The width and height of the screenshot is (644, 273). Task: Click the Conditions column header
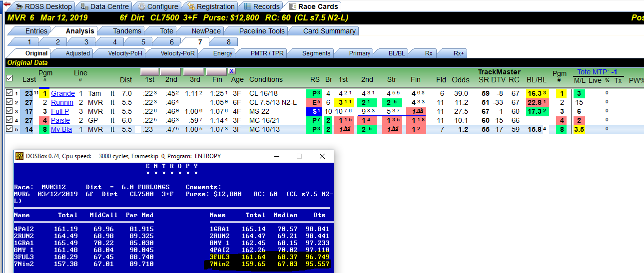266,79
